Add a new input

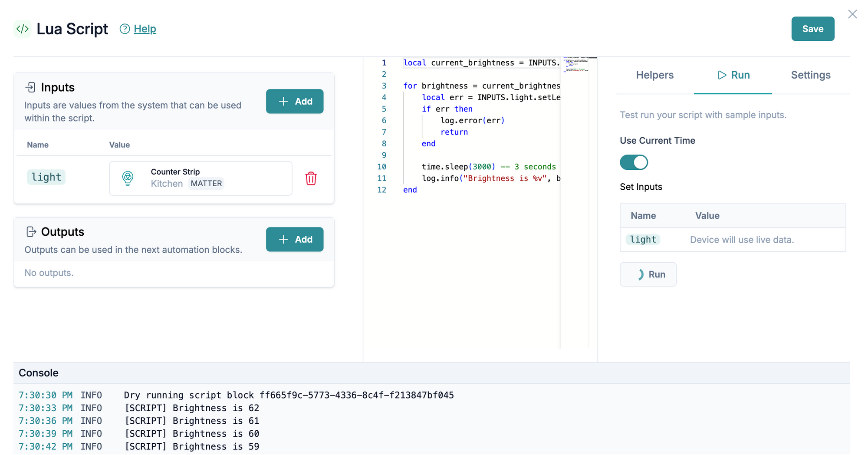pos(295,102)
